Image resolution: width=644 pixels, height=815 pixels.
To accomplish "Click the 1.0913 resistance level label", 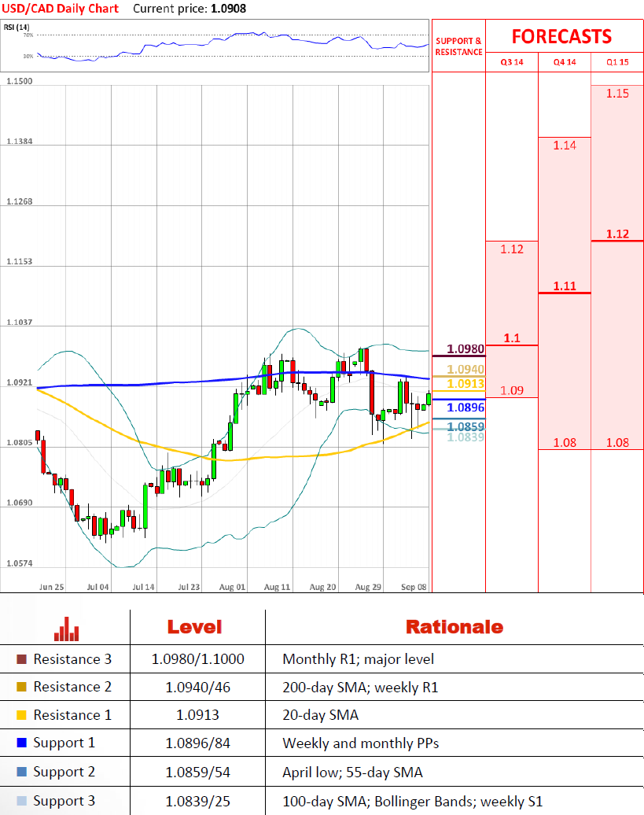I will [466, 384].
